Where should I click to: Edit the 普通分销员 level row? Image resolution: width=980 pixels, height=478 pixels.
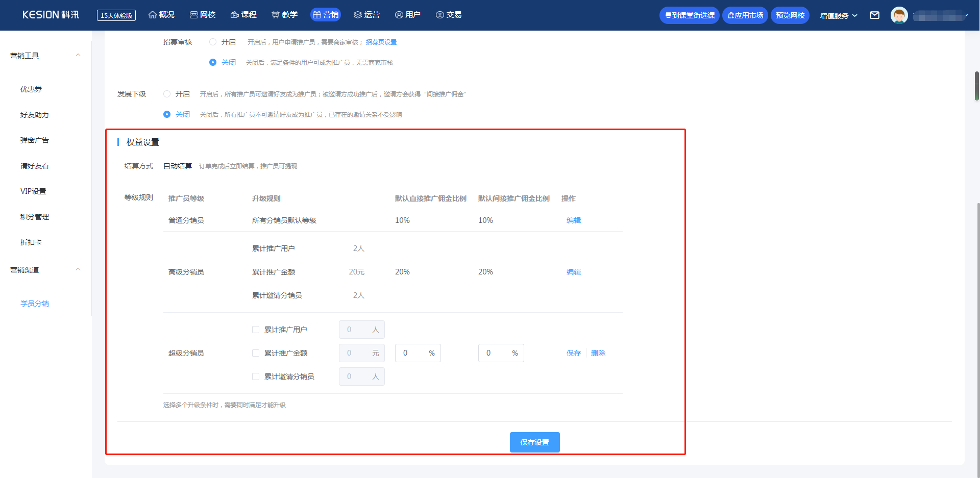coord(574,220)
